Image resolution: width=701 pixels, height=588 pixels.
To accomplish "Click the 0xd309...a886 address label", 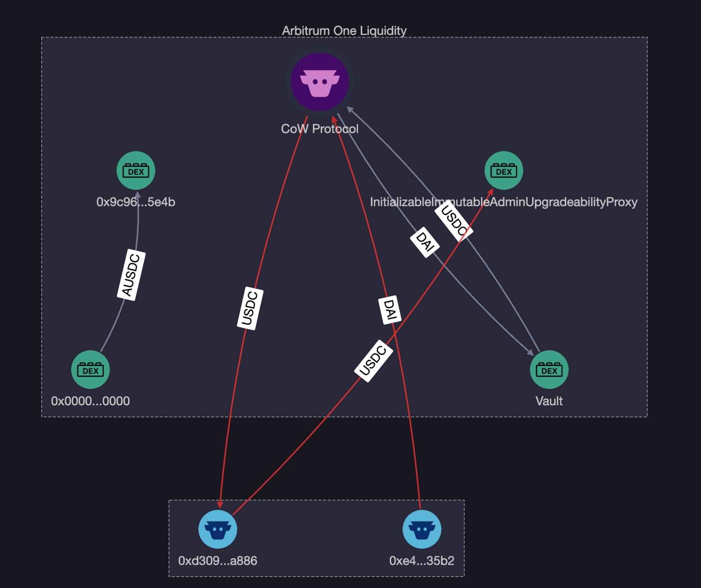I will click(x=218, y=560).
